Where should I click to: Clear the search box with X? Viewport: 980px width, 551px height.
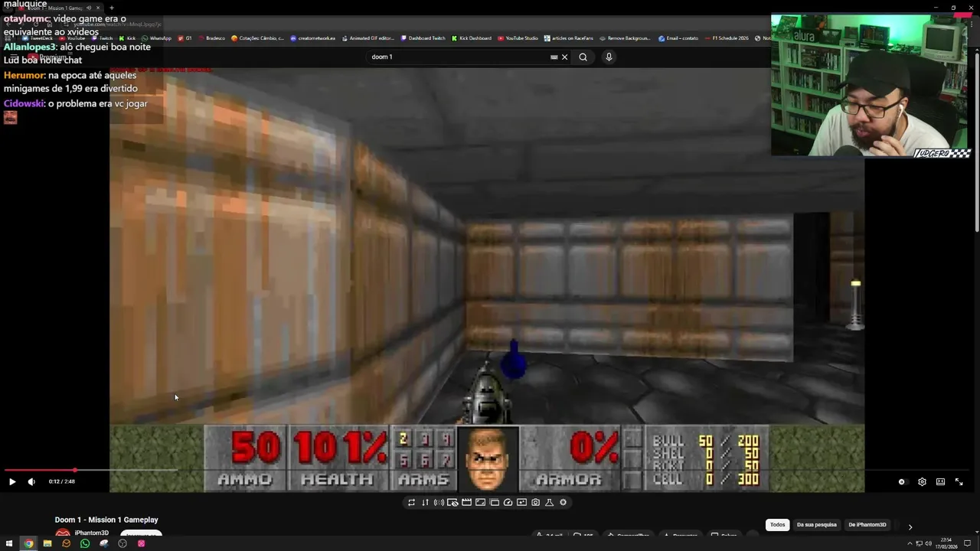click(x=565, y=57)
